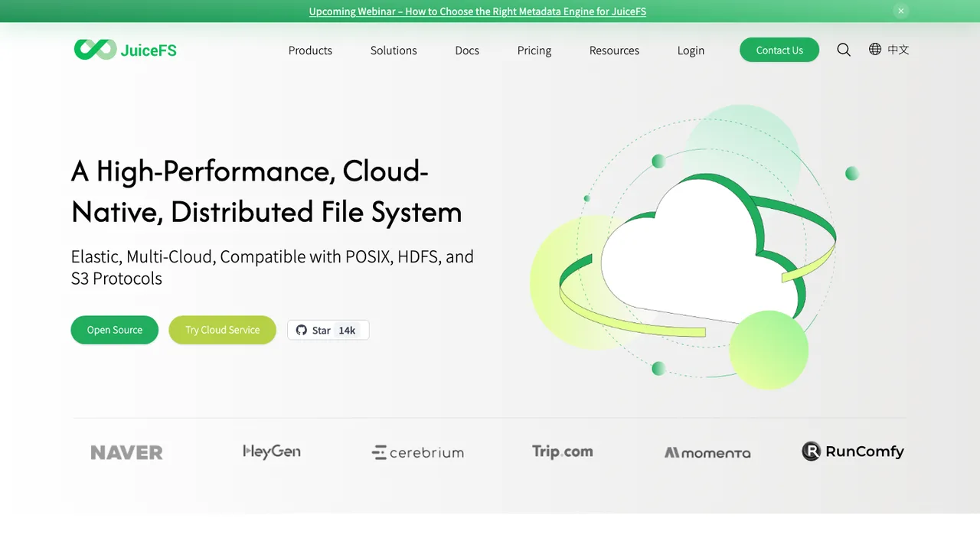Go to Docs in the navigation

coord(467,51)
